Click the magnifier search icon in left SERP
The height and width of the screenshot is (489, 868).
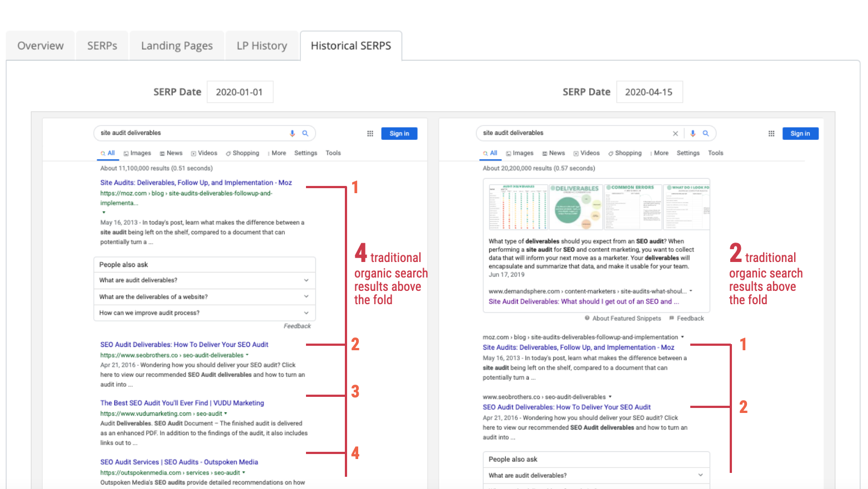tap(305, 133)
